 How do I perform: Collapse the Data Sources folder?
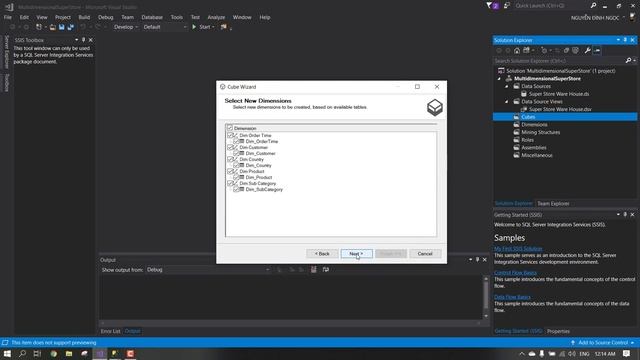tap(507, 87)
